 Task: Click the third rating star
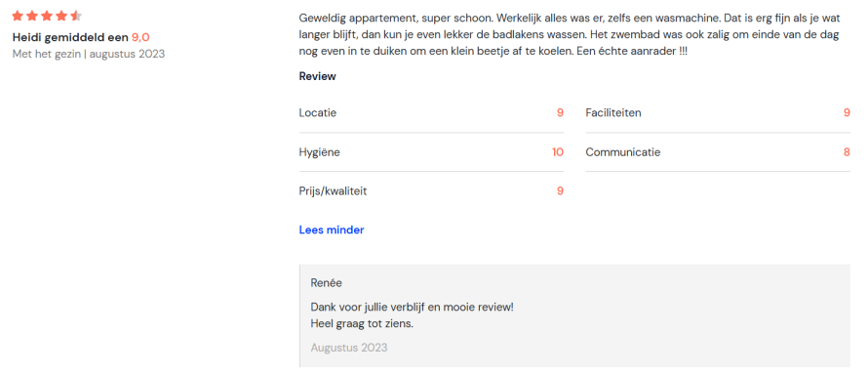47,16
